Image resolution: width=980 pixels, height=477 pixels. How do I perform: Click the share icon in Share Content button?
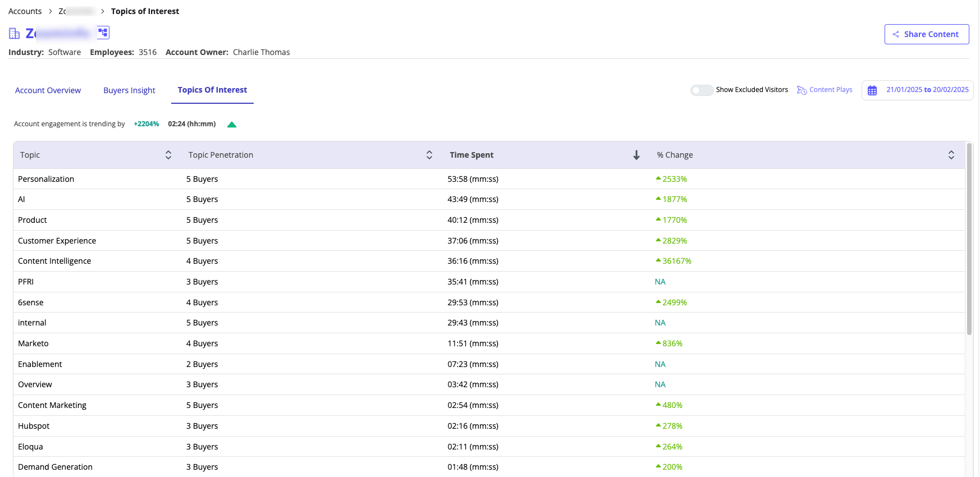(896, 34)
